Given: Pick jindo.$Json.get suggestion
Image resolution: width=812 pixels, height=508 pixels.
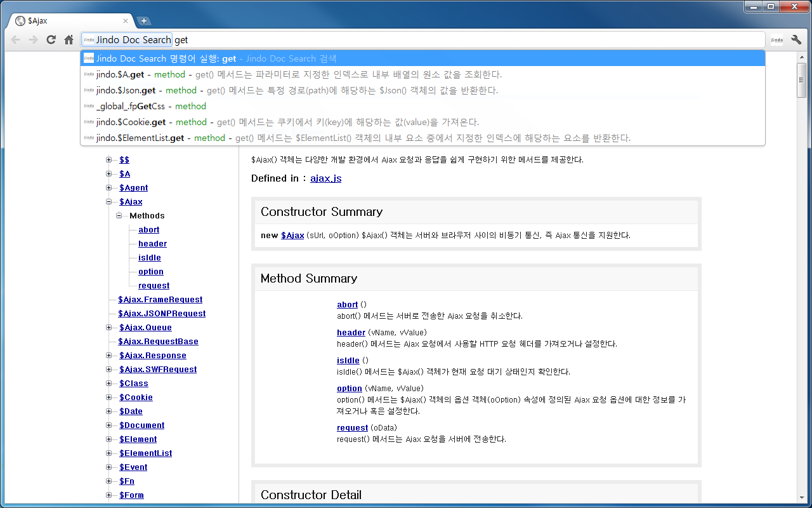Looking at the screenshot, I should coord(422,90).
